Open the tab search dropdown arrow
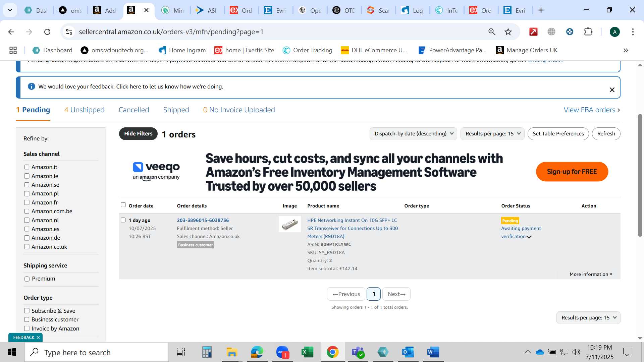Screen dimensions: 644x362 coord(10,10)
